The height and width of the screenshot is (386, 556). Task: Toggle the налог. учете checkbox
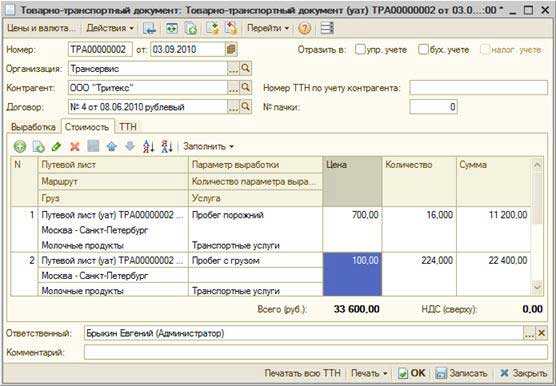pos(485,50)
